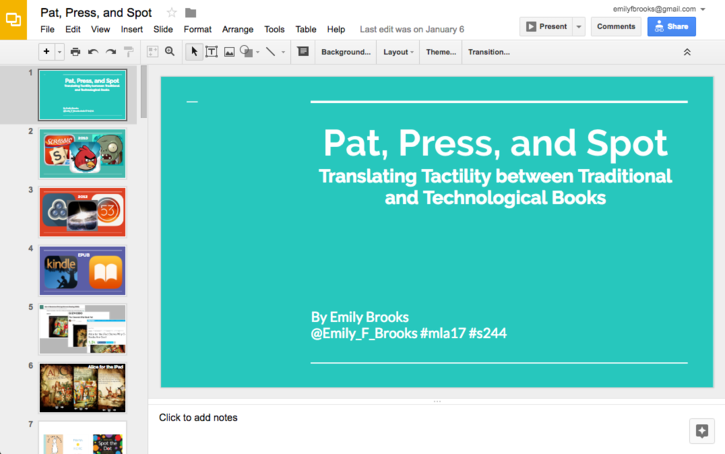725x454 pixels.
Task: Click the print icon
Action: point(75,52)
